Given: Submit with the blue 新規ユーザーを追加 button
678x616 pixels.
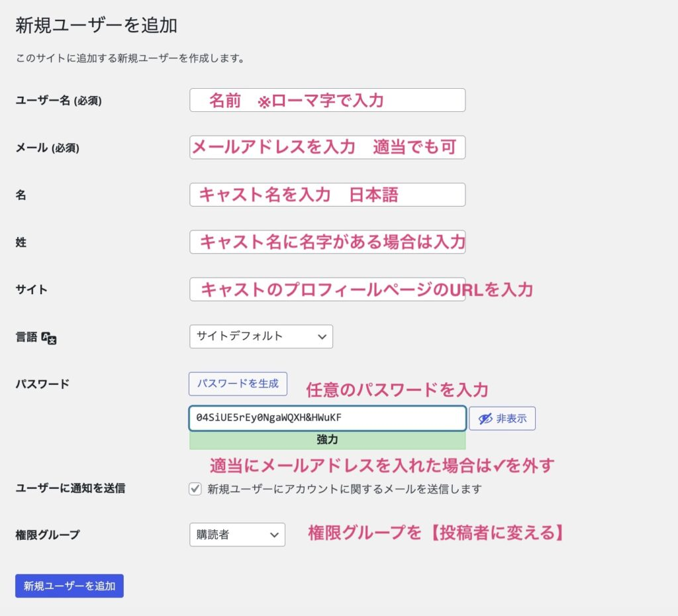Looking at the screenshot, I should (x=70, y=586).
